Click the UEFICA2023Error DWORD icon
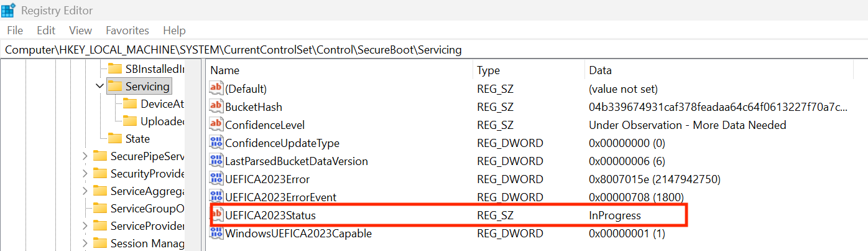Image resolution: width=868 pixels, height=251 pixels. point(216,179)
